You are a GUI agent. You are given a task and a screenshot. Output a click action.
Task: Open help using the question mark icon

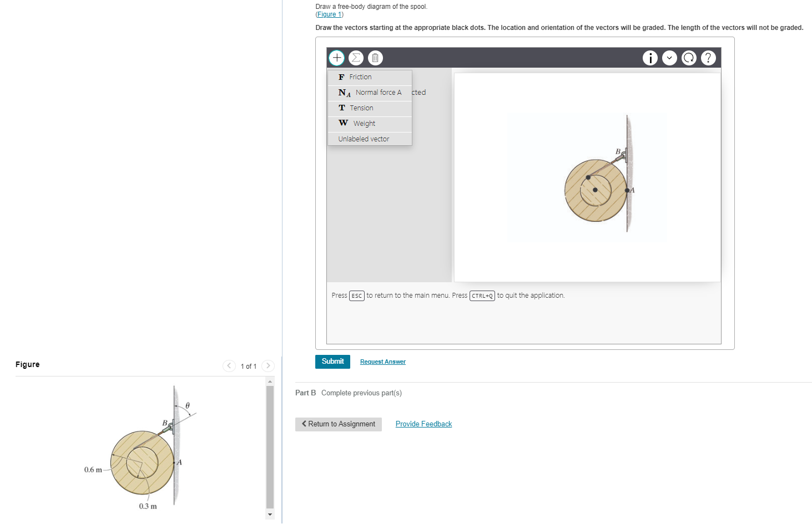708,58
